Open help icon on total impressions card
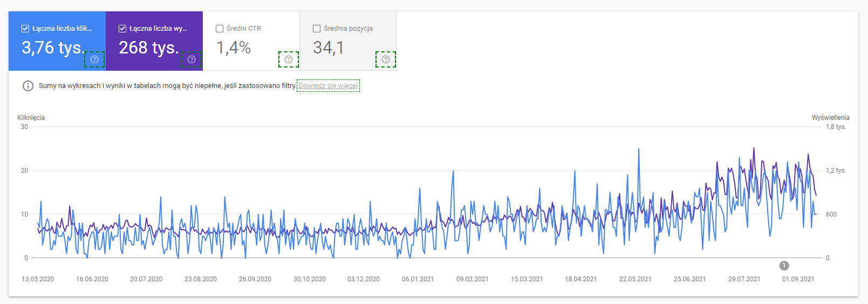 click(x=192, y=59)
